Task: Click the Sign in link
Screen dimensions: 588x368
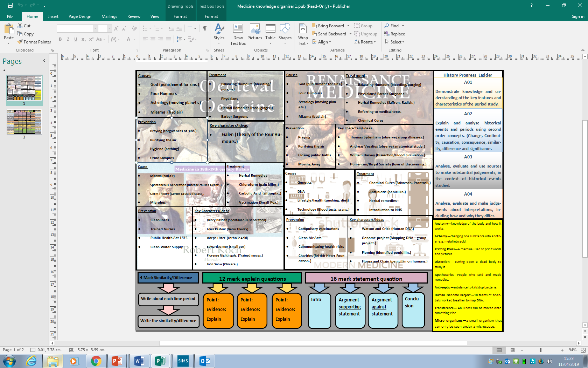Action: (578, 16)
